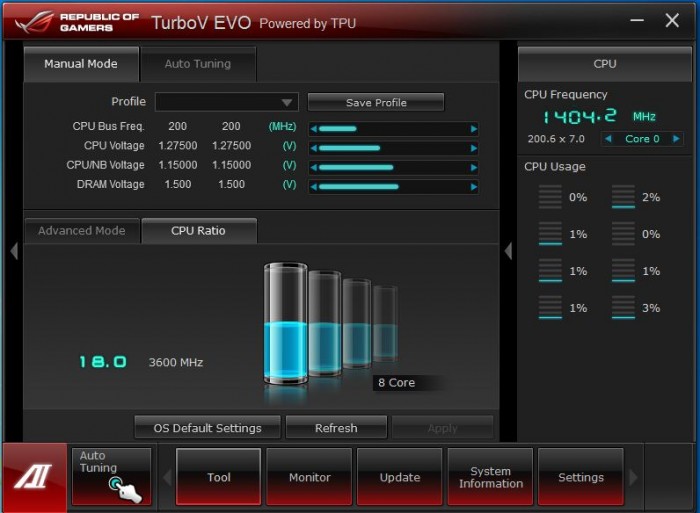Switch to Auto Tuning tab

198,64
